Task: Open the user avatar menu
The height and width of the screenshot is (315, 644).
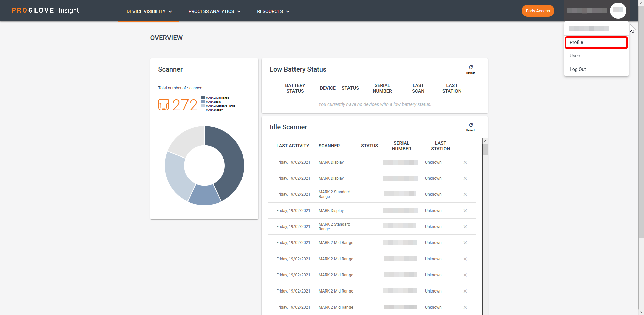Action: (618, 11)
